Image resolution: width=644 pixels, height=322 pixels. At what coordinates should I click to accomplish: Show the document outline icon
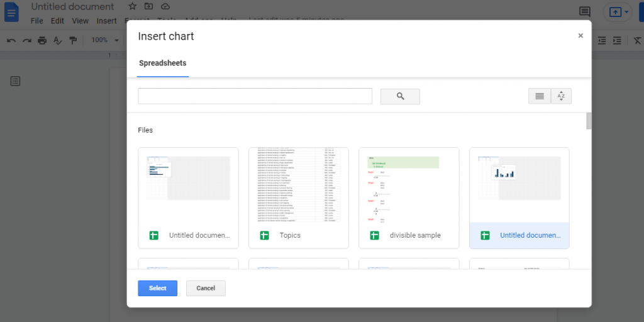pyautogui.click(x=15, y=81)
